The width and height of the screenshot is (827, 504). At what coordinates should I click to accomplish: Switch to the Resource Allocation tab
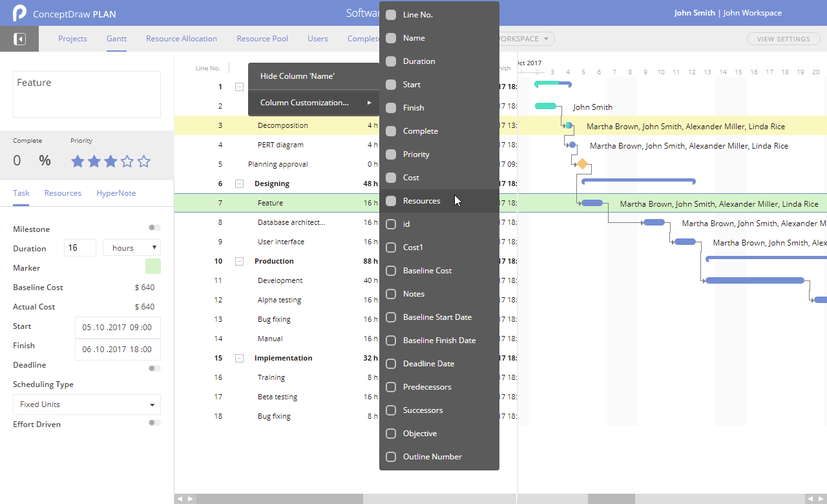[x=182, y=39]
